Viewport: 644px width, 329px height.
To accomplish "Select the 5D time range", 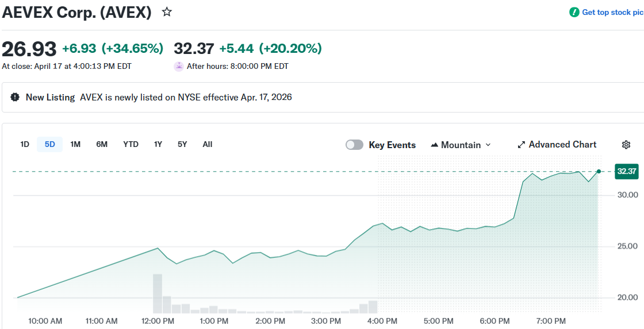I will pyautogui.click(x=49, y=144).
